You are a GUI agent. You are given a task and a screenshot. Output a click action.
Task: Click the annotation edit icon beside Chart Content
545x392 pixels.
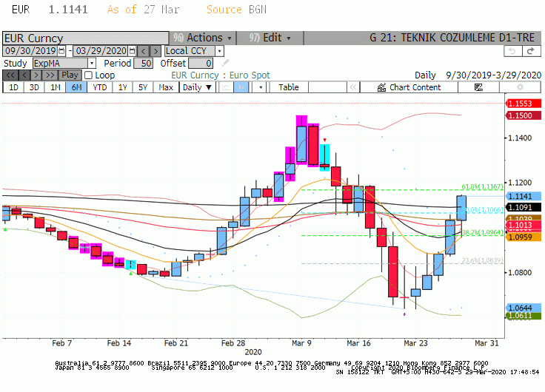click(x=478, y=87)
